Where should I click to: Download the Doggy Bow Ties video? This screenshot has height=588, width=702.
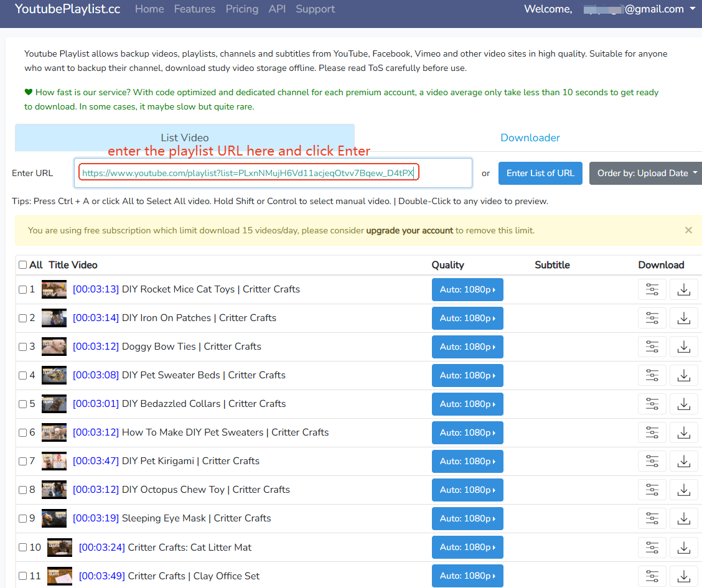[x=683, y=347]
